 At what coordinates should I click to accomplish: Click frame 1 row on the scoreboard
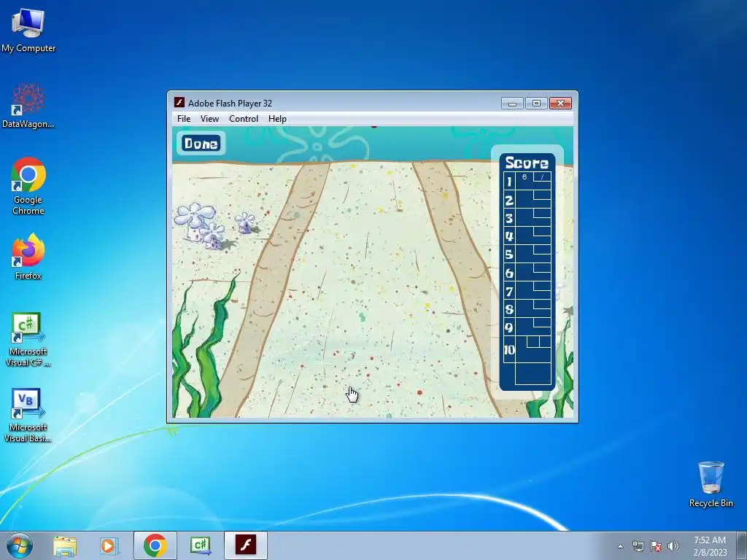coord(527,182)
